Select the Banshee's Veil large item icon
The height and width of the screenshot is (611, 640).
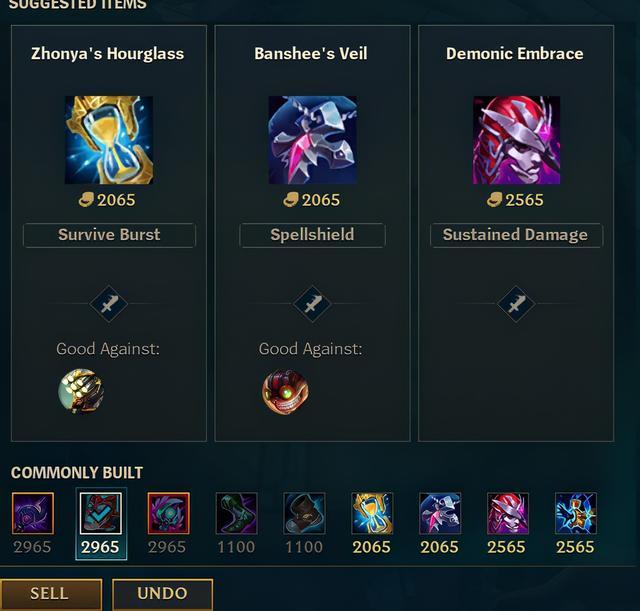(x=313, y=140)
